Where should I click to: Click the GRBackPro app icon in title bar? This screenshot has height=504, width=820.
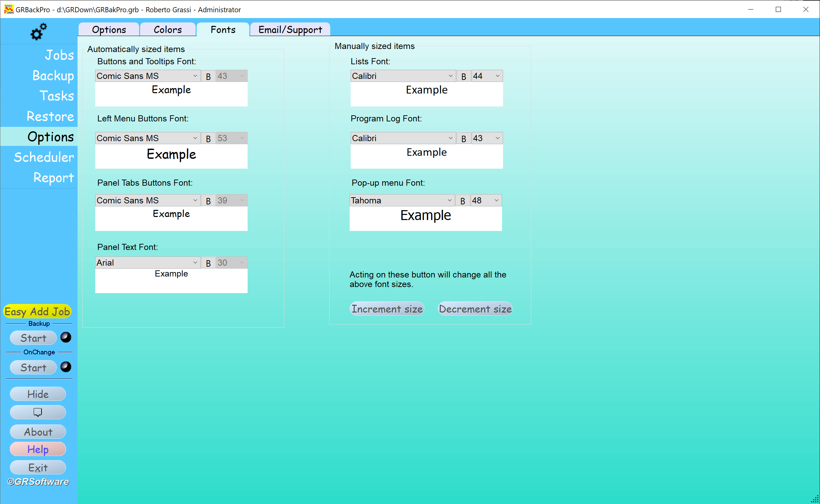(9, 9)
